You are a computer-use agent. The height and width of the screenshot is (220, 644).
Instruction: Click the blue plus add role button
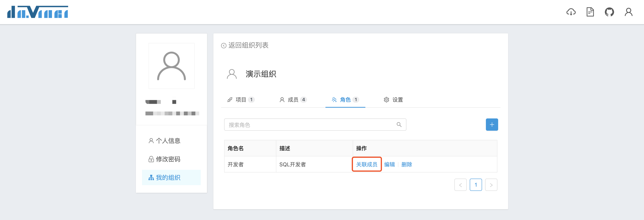pos(492,125)
